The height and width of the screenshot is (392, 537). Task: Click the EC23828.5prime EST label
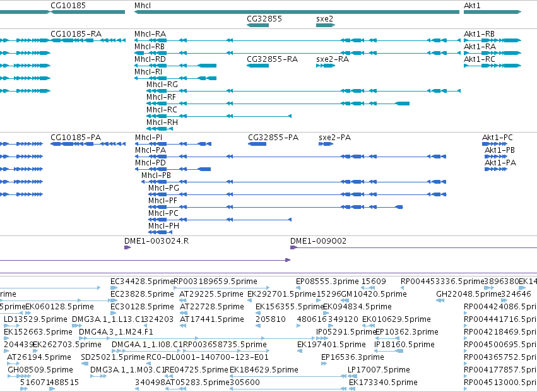click(142, 294)
